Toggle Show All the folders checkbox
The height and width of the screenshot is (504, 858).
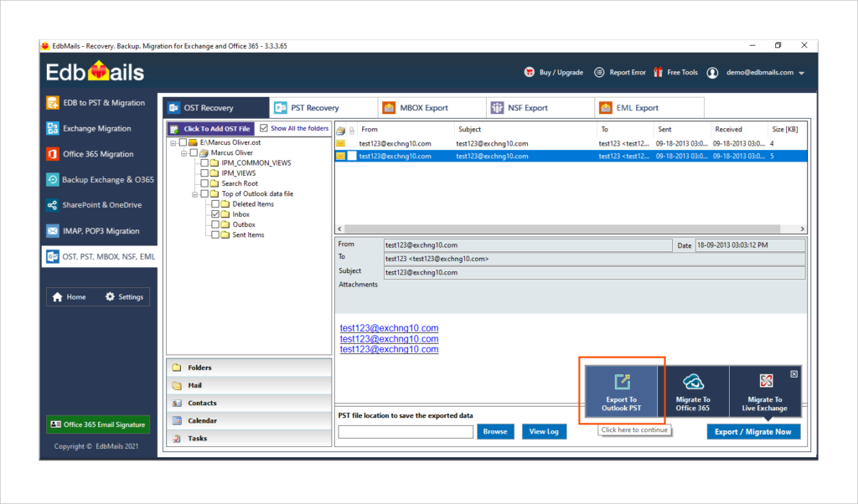[264, 128]
